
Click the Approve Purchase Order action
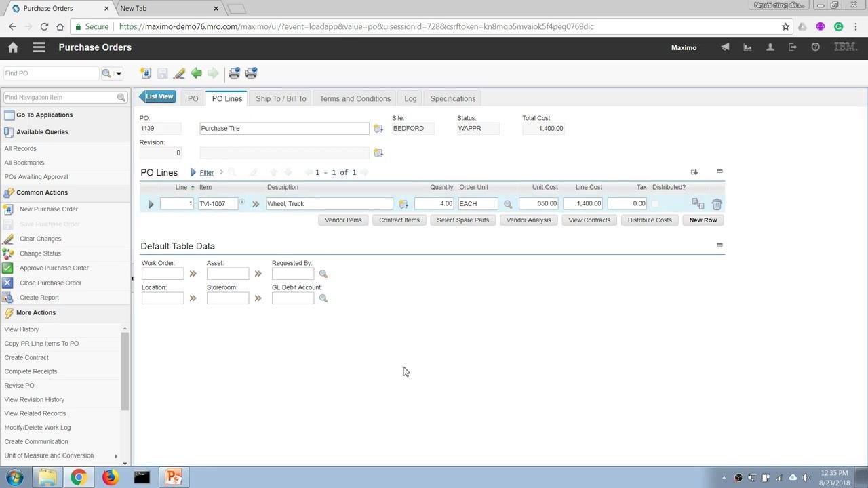point(54,268)
